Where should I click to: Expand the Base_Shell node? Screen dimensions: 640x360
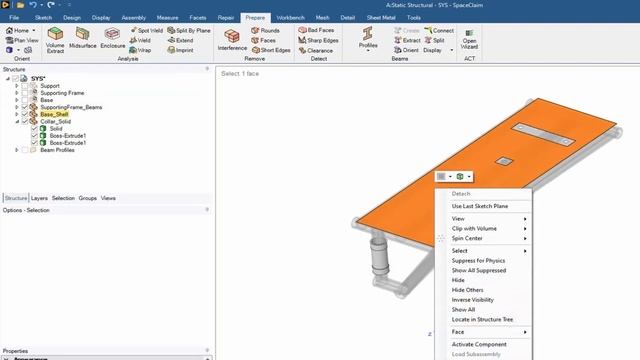point(17,114)
